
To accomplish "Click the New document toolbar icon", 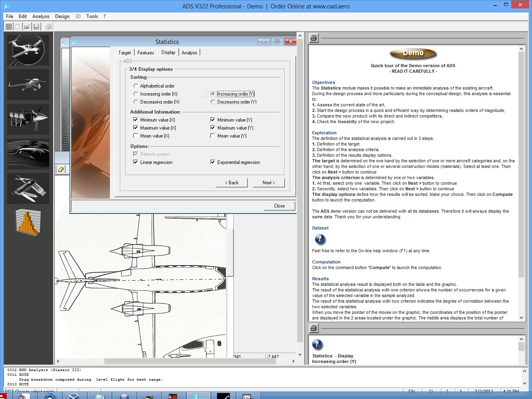I will click(x=18, y=27).
